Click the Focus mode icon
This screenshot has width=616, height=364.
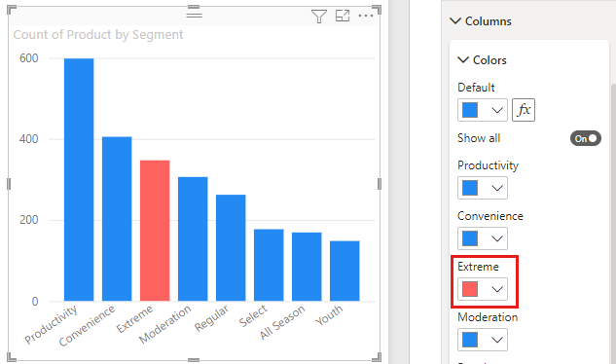[343, 16]
